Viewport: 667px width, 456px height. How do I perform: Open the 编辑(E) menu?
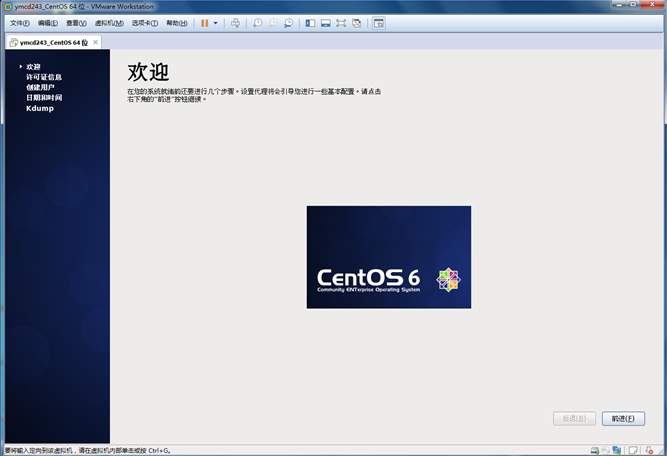pos(48,23)
